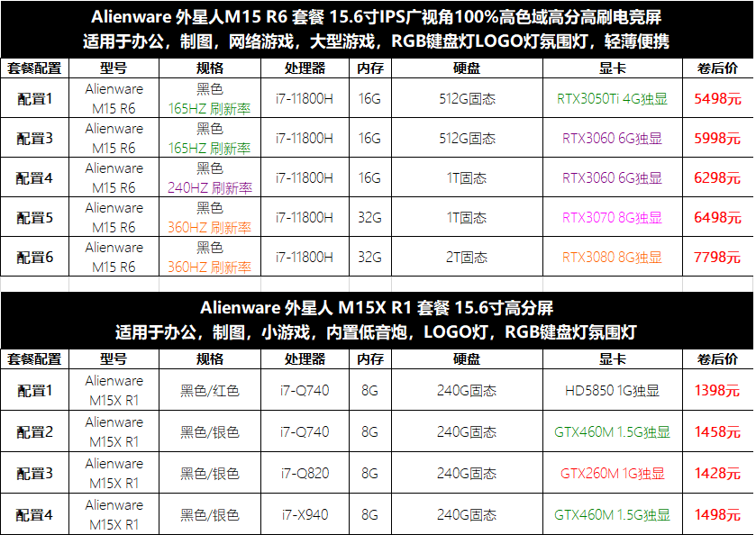Screen dimensions: 756x535
Task: Click the Alienware 外星人 M15X R1 套餐 title line
Action: pyautogui.click(x=377, y=308)
